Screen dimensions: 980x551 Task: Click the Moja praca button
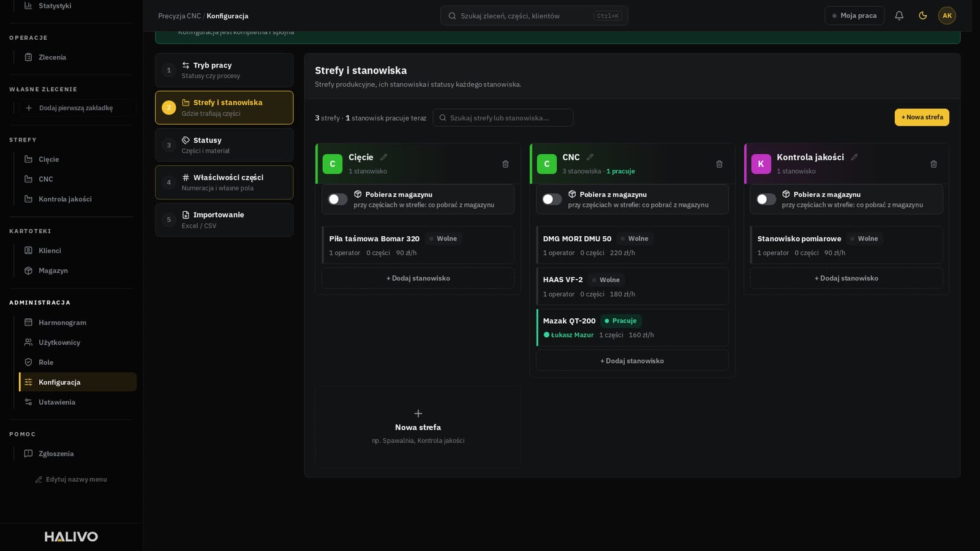(854, 15)
